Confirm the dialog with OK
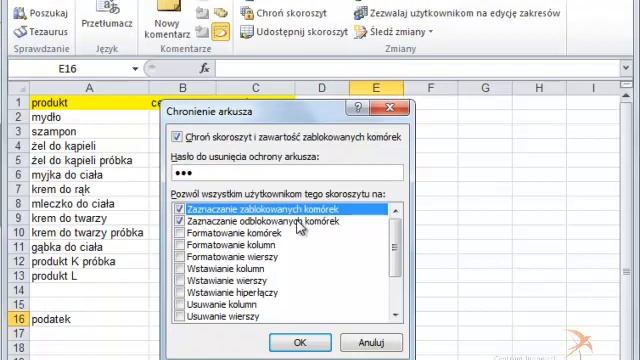The height and width of the screenshot is (360, 640). tap(300, 342)
